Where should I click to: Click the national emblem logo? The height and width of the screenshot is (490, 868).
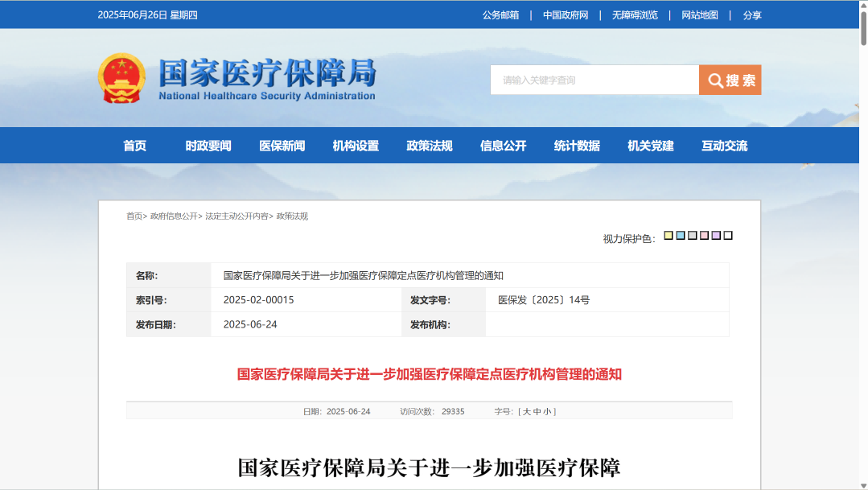click(x=121, y=78)
